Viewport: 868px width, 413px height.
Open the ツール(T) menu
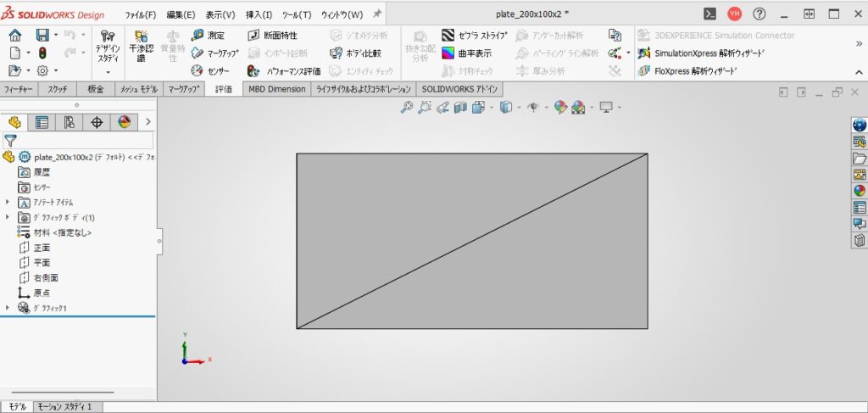296,14
